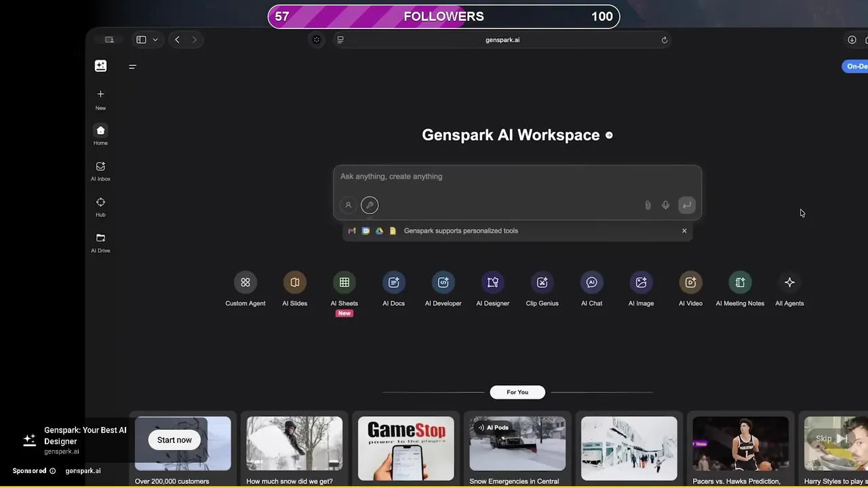Image resolution: width=868 pixels, height=488 pixels.
Task: Open AI Inbox in sidebar
Action: pos(100,171)
